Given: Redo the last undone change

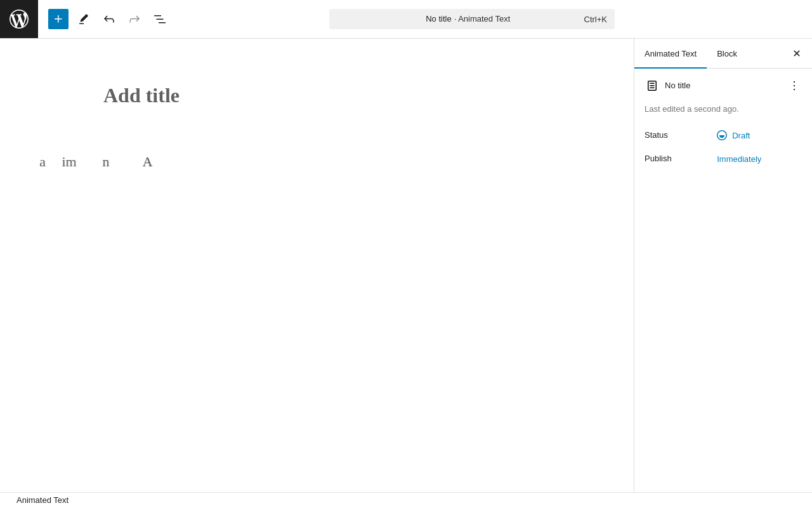Looking at the screenshot, I should [x=134, y=19].
